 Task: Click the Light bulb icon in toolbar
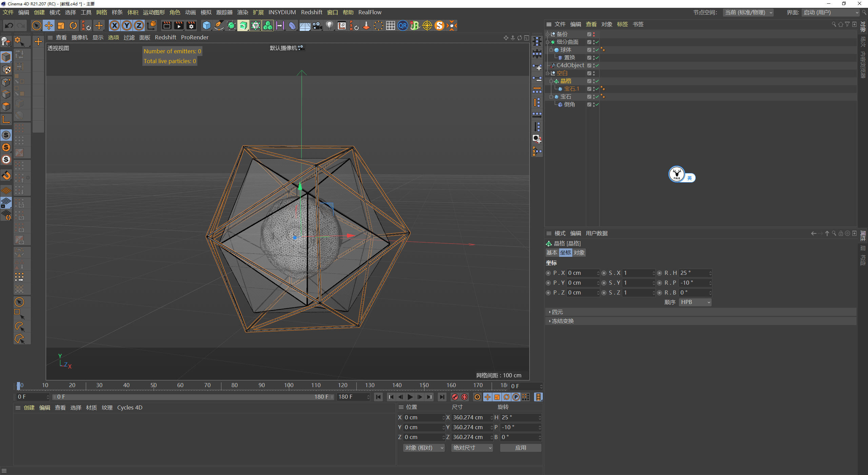point(329,25)
